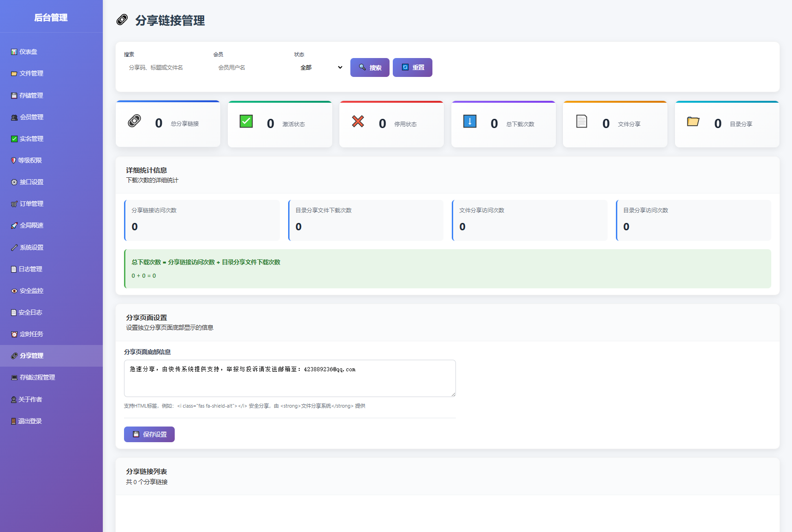Click 保存设置 to save share page settings
Viewport: 792px width, 532px height.
pos(149,434)
